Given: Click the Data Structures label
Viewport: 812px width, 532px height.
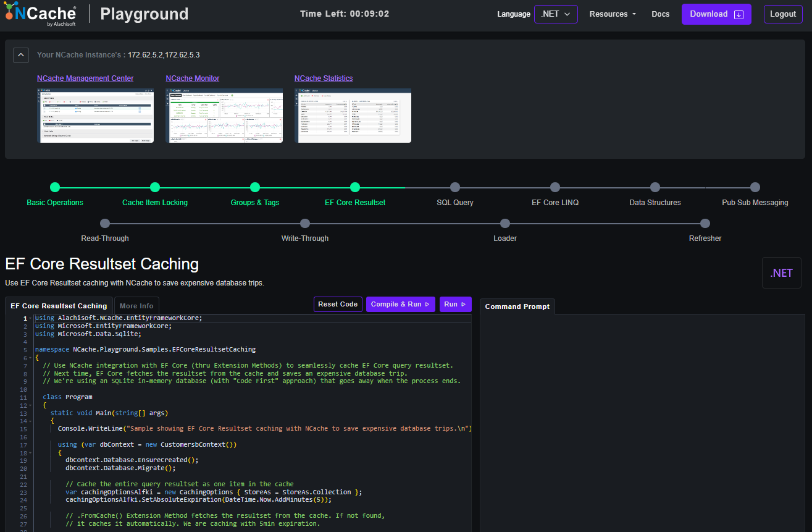Looking at the screenshot, I should [655, 203].
